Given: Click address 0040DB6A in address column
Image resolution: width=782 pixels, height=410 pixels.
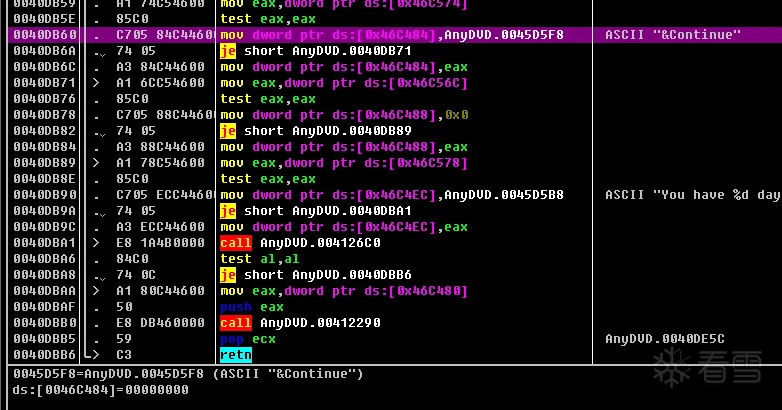Looking at the screenshot, I should click(45, 51).
